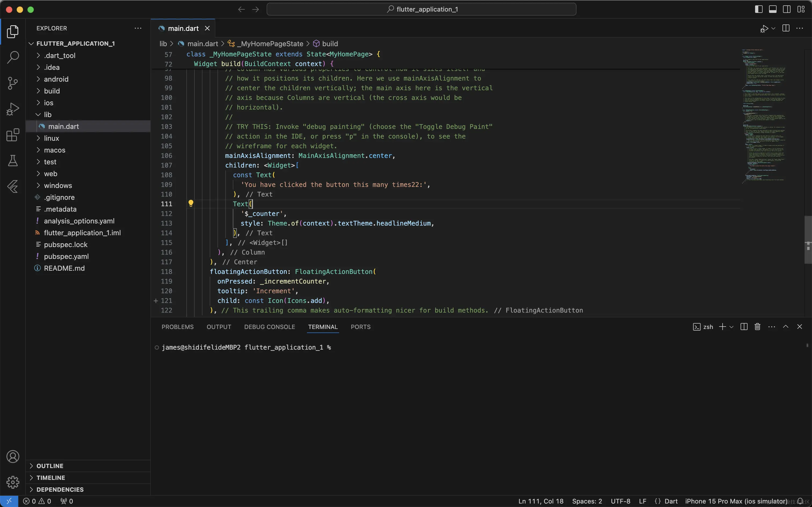The height and width of the screenshot is (507, 812).
Task: Click the lightbulb code action icon
Action: (191, 204)
